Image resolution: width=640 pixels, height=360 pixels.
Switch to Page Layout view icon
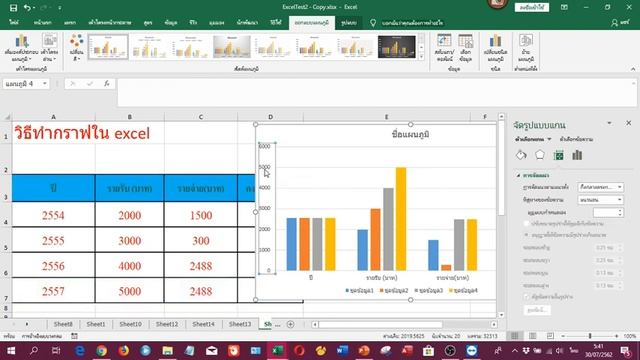[x=533, y=336]
